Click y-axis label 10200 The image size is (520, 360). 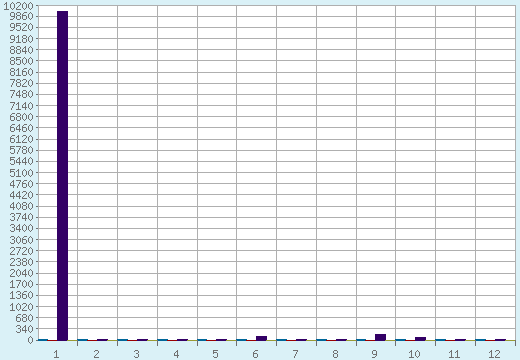pos(19,6)
